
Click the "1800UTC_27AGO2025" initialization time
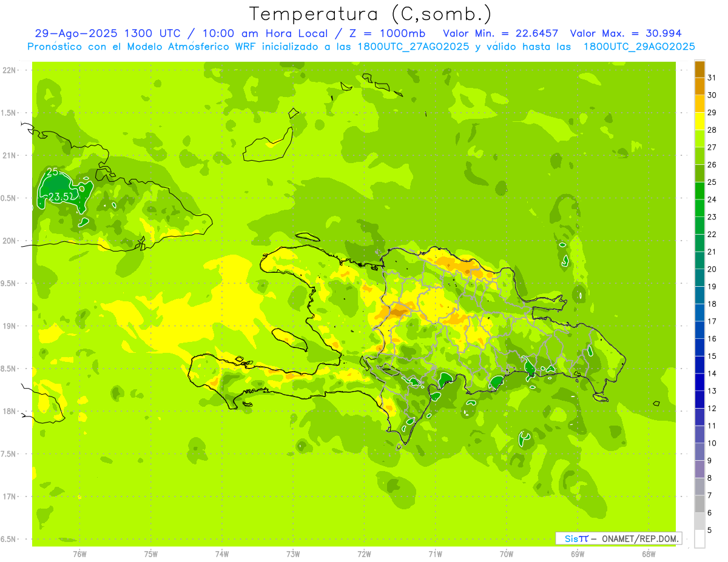tap(413, 47)
